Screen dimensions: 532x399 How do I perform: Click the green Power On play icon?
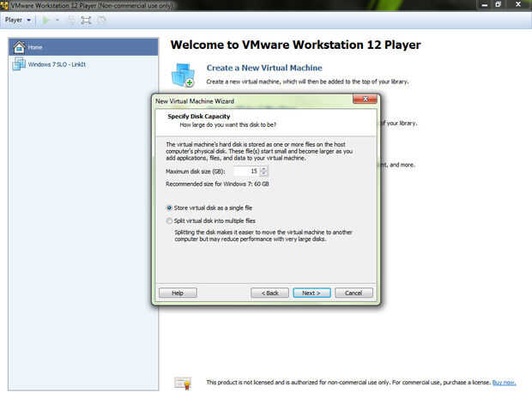[x=45, y=21]
